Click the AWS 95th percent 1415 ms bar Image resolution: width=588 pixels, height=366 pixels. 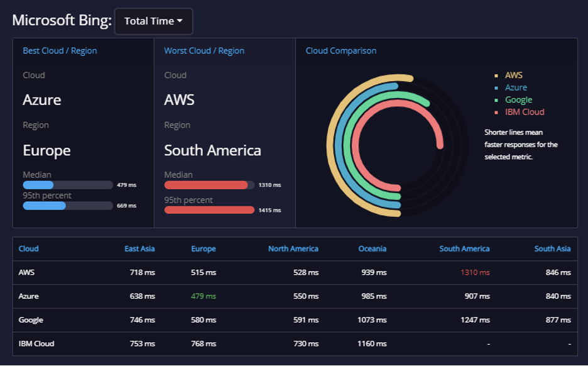tap(209, 210)
